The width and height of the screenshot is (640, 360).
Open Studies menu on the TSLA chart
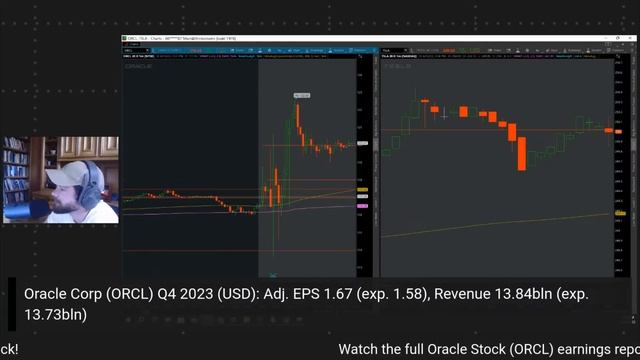click(594, 50)
